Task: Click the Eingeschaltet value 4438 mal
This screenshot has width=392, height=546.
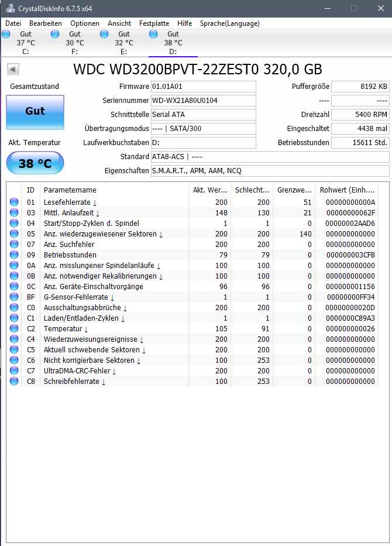Action: click(x=360, y=129)
